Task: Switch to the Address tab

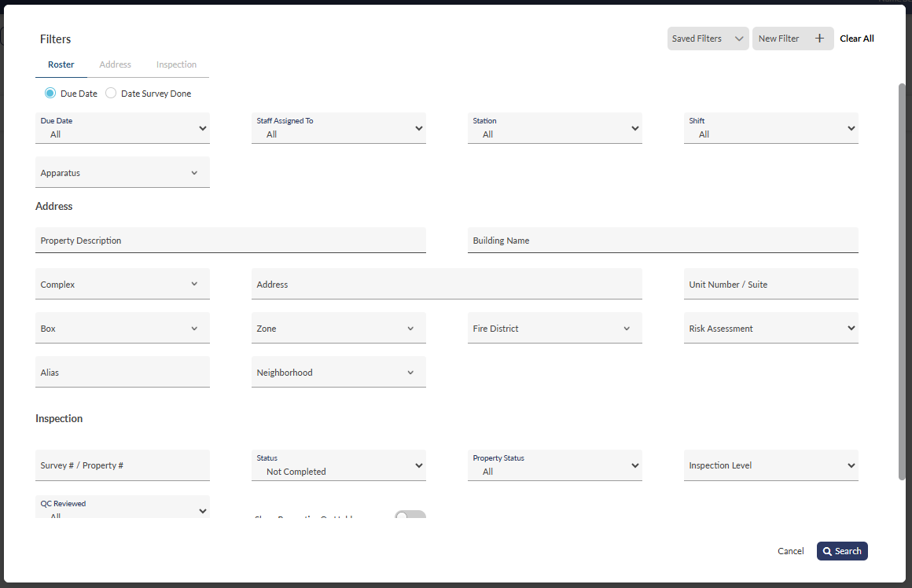Action: pos(115,64)
